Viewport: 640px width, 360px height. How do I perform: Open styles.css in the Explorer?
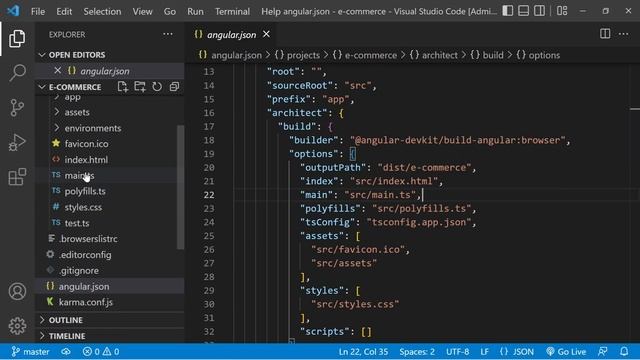pos(110,207)
